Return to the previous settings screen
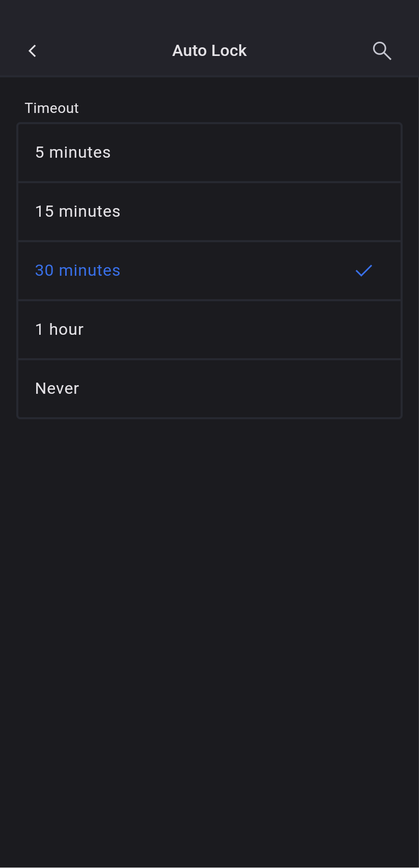 (x=33, y=51)
